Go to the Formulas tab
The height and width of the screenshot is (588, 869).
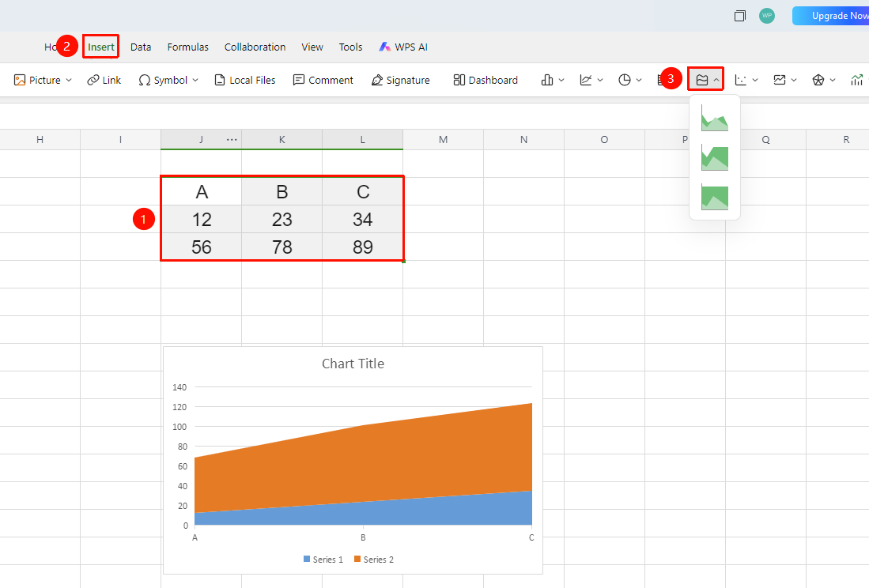(188, 47)
